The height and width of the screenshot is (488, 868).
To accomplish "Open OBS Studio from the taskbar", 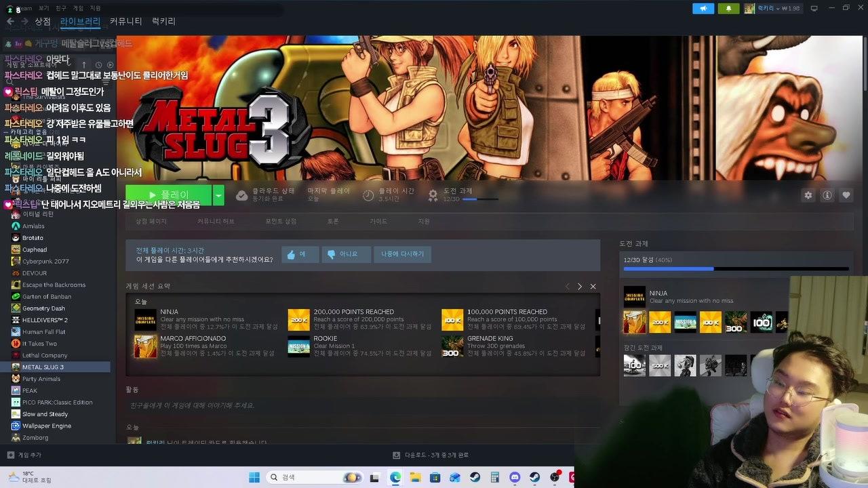I will pyautogui.click(x=555, y=477).
